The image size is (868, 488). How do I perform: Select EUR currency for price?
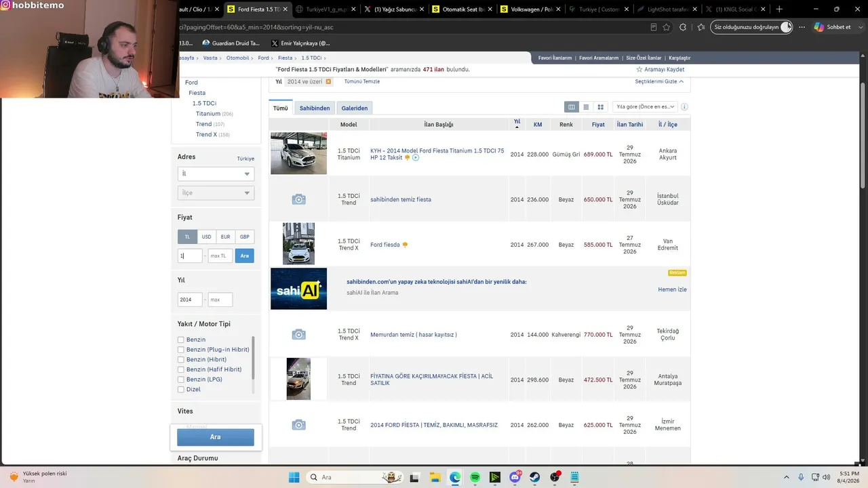(225, 237)
